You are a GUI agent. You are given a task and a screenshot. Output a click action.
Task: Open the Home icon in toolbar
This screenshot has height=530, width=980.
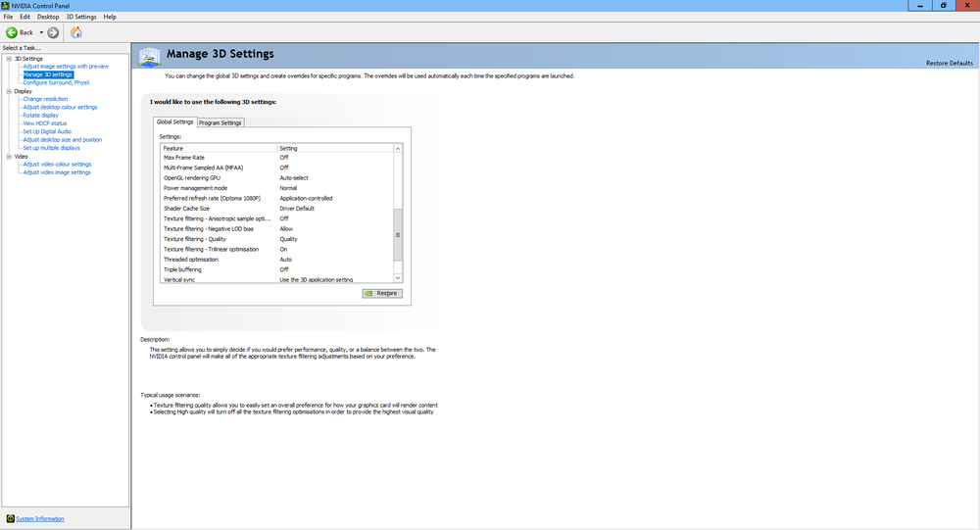pyautogui.click(x=76, y=32)
